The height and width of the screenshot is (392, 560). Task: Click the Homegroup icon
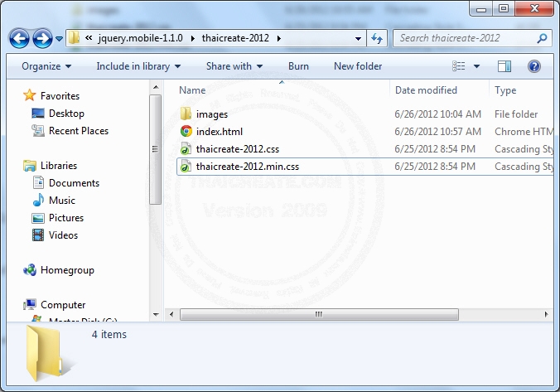tap(30, 270)
